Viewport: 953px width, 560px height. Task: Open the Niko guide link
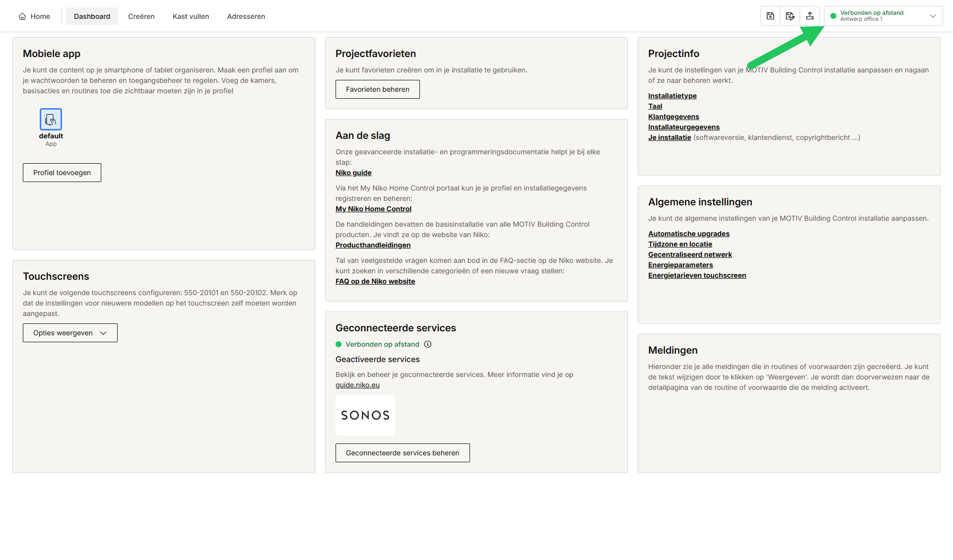point(353,173)
